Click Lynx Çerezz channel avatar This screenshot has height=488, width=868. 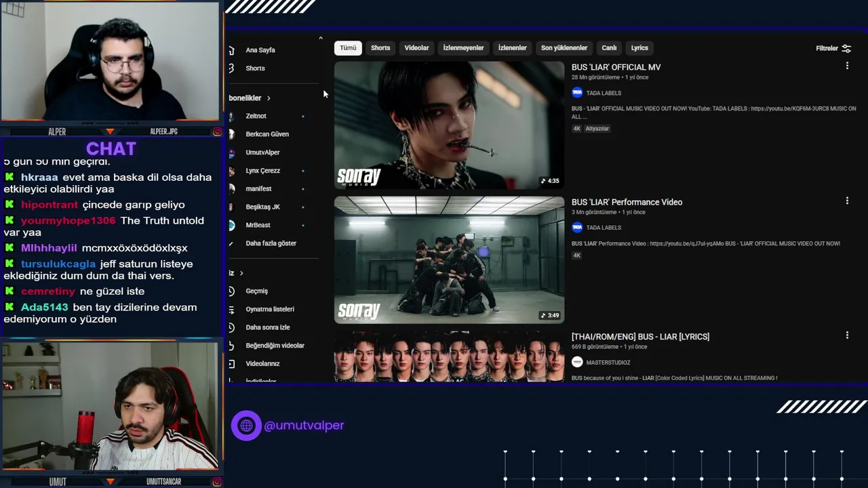[231, 171]
